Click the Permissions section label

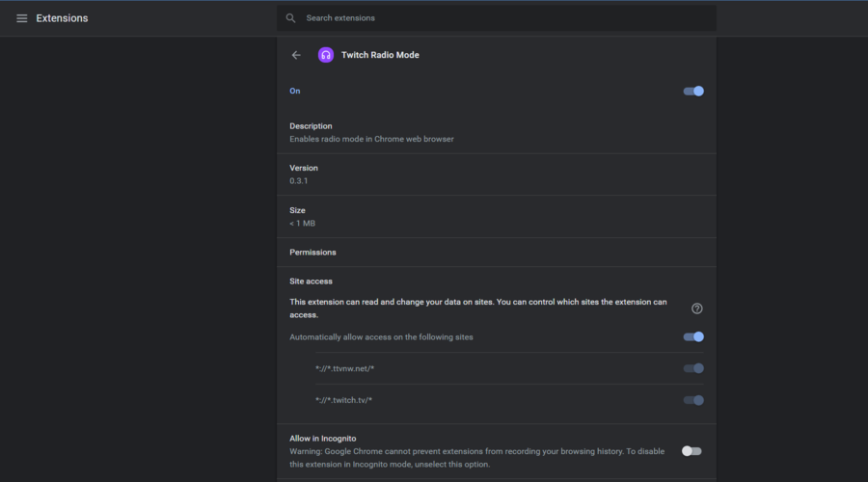[x=312, y=253]
